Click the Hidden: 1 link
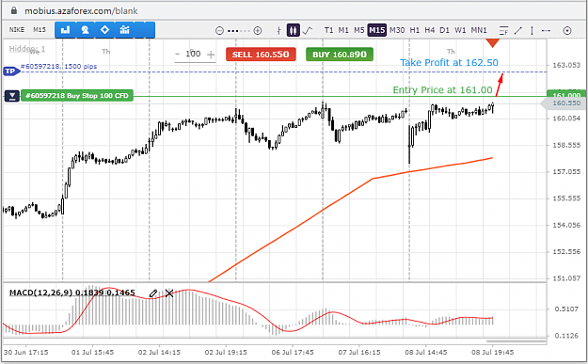This screenshot has height=364, width=588. 27,49
